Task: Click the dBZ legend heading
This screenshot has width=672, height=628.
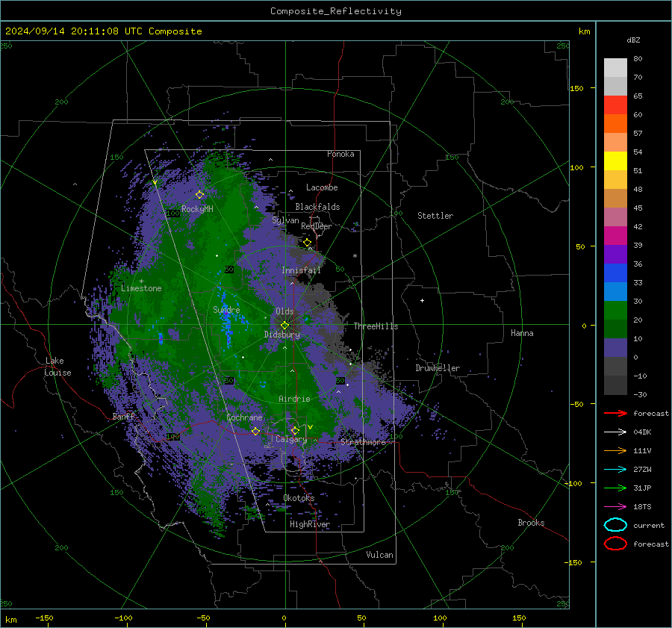Action: pyautogui.click(x=633, y=40)
